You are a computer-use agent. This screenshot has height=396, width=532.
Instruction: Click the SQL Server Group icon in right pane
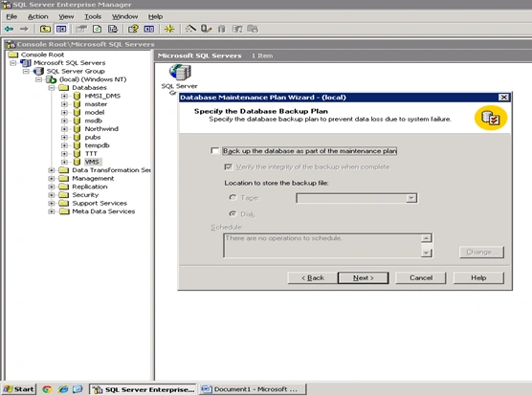click(x=180, y=72)
